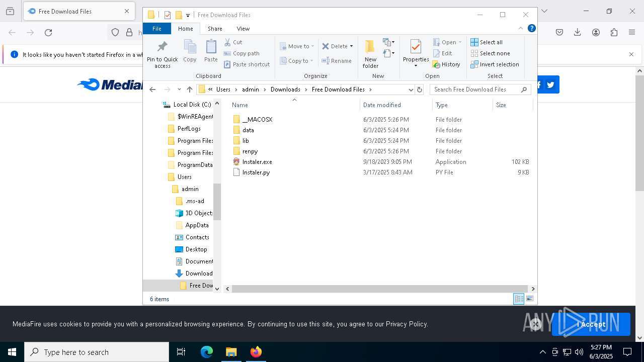
Task: Open the File ribbon tab
Action: click(x=157, y=29)
